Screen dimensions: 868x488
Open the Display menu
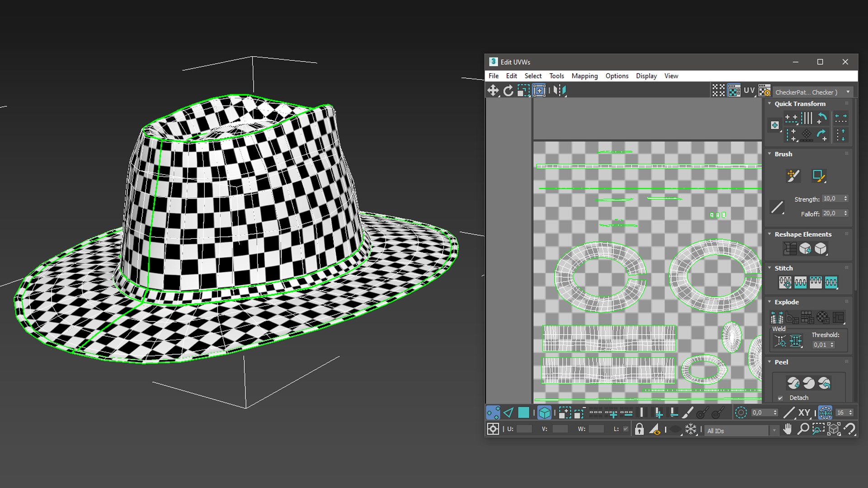(646, 76)
